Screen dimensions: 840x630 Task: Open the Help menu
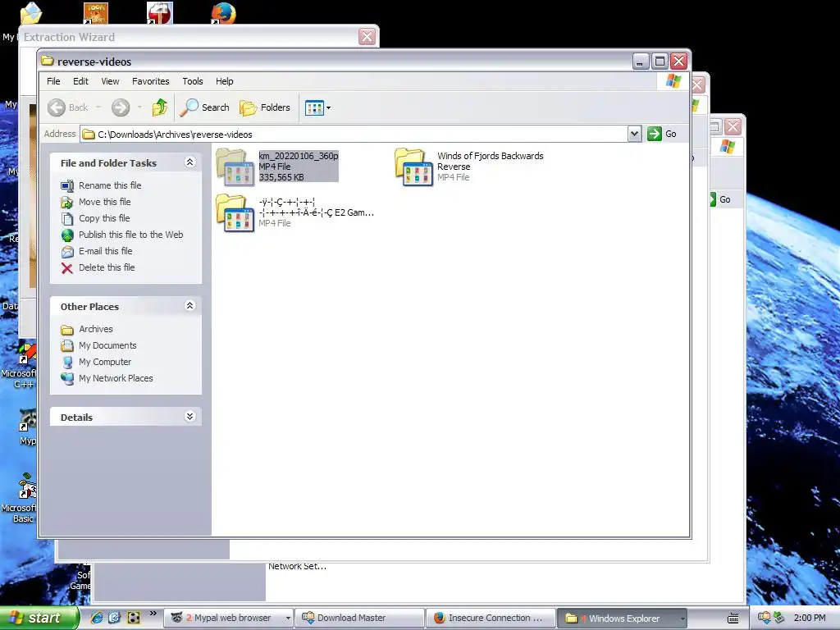[225, 81]
